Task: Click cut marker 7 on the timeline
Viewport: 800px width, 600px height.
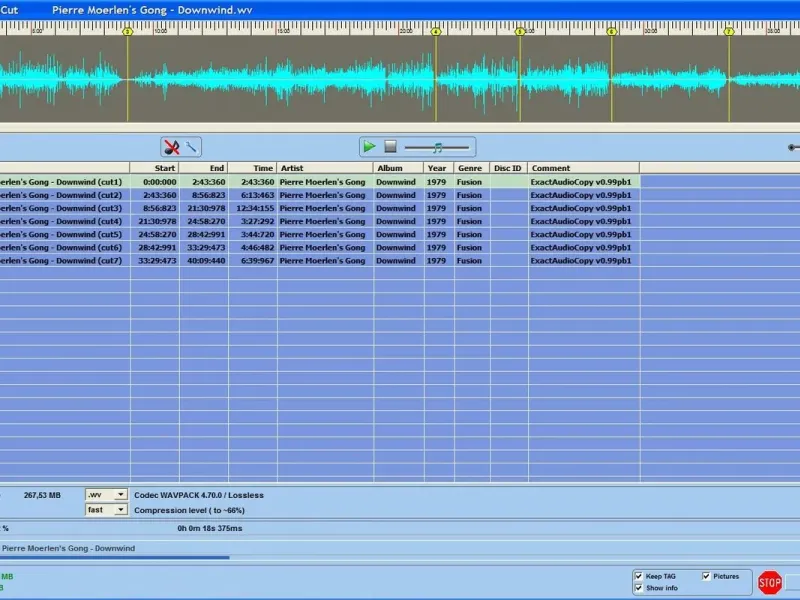Action: pyautogui.click(x=729, y=32)
